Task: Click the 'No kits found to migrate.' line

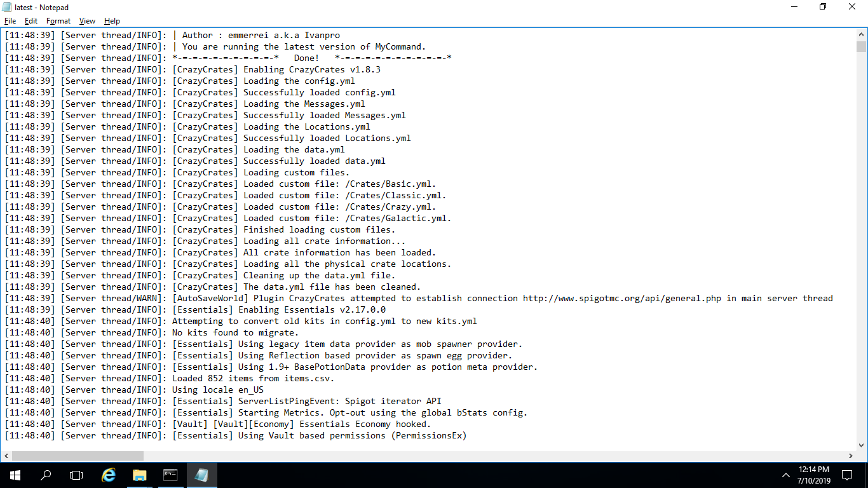Action: click(236, 332)
